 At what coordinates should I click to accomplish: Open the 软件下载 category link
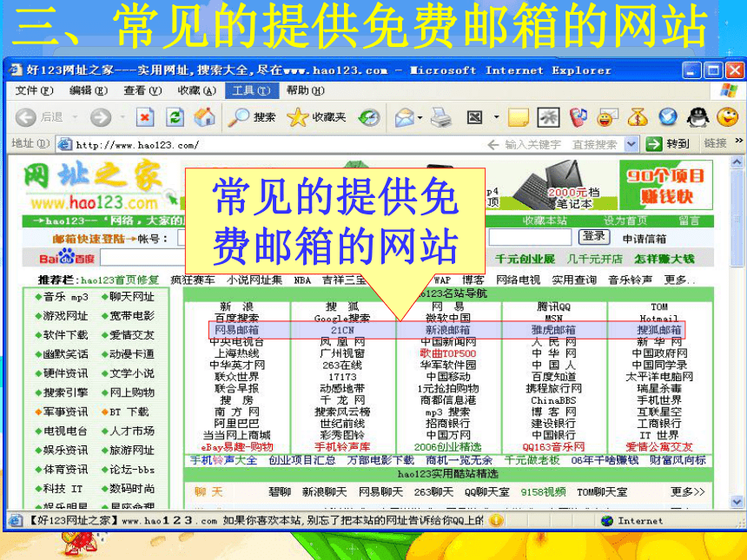pos(66,335)
